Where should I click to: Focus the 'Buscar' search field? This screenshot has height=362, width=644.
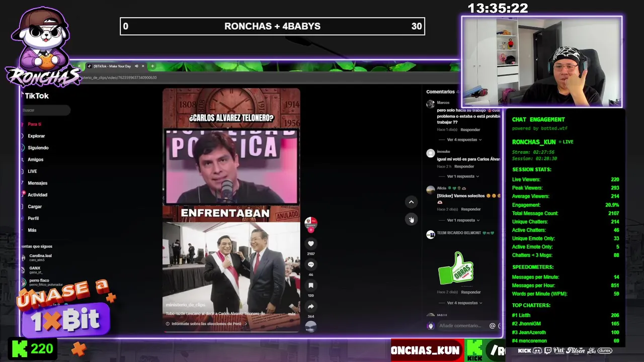click(x=45, y=110)
